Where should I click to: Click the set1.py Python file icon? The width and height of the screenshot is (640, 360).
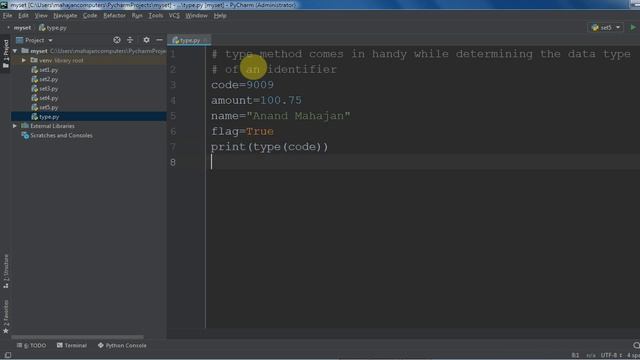(x=35, y=70)
